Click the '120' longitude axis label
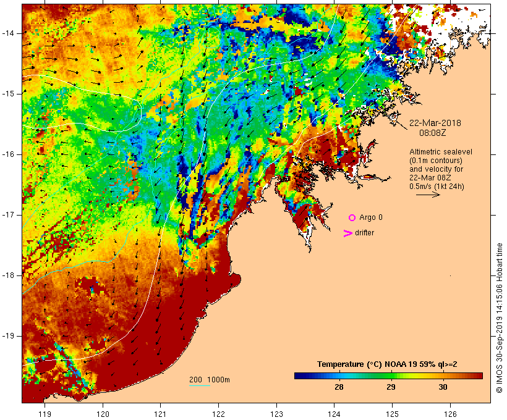This screenshot has height=420, width=507. [x=103, y=414]
